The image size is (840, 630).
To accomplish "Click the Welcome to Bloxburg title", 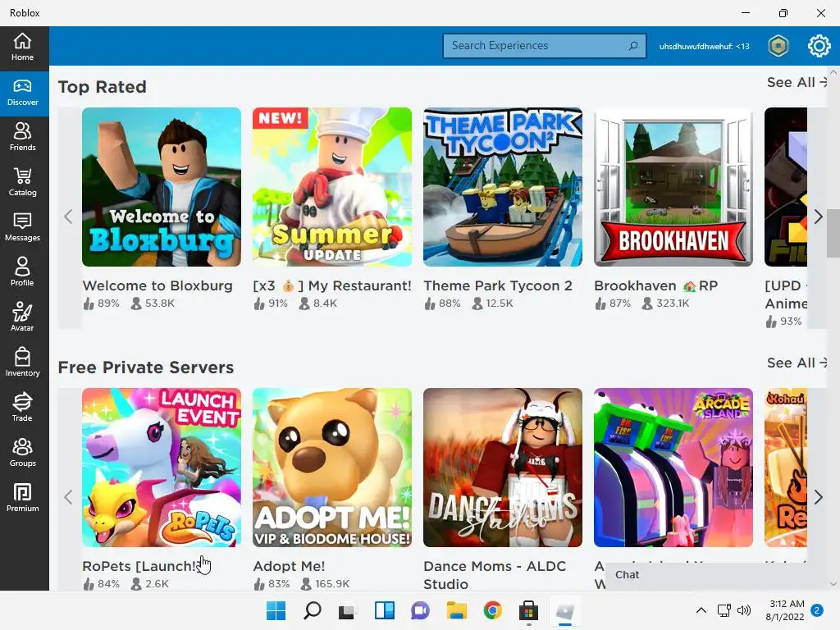I will [x=157, y=286].
